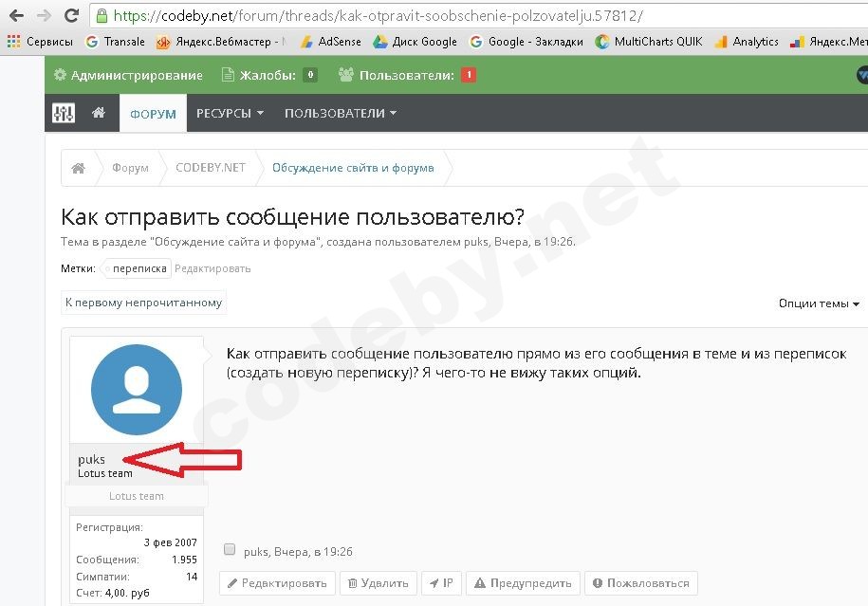Click the sliders settings icon in navbar
Viewport: 868px width, 606px height.
[64, 113]
